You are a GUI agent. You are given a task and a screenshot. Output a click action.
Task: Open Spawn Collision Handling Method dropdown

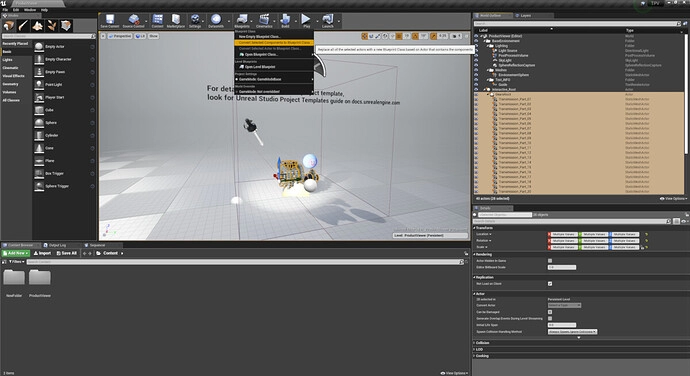tap(573, 332)
